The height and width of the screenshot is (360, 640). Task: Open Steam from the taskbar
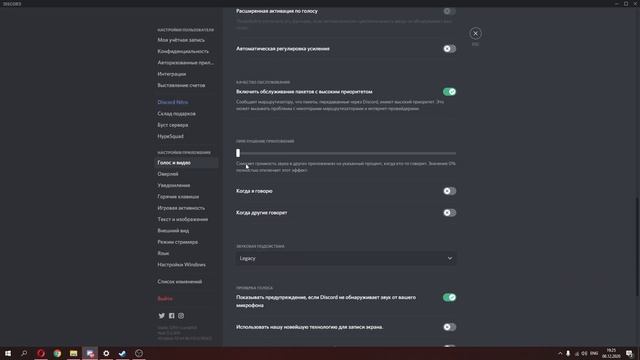[122, 353]
